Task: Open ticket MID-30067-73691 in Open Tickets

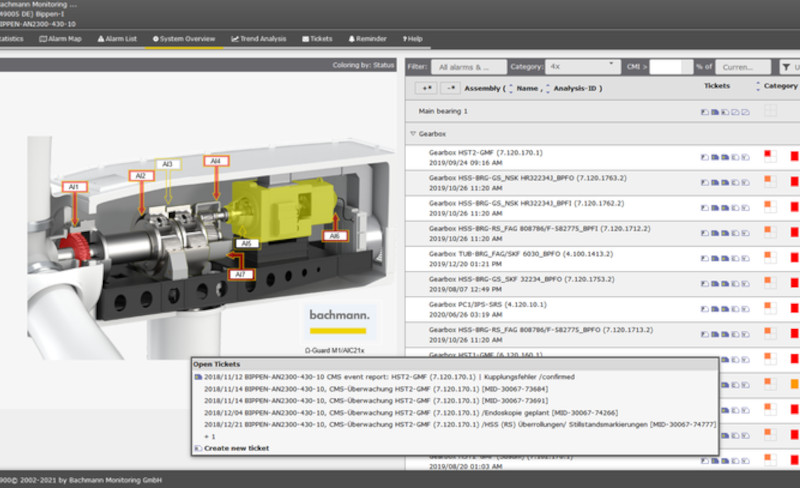Action: [x=376, y=401]
